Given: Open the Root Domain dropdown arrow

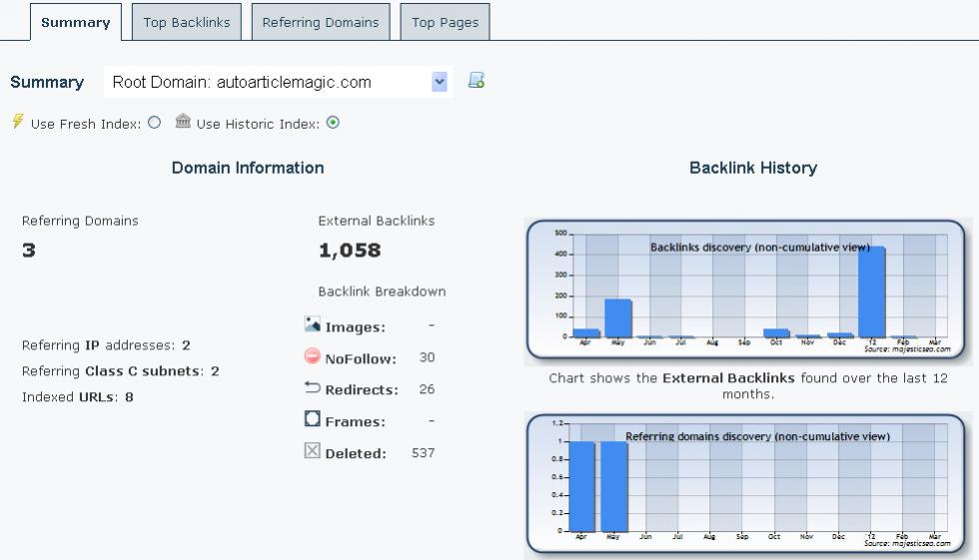Looking at the screenshot, I should point(440,82).
